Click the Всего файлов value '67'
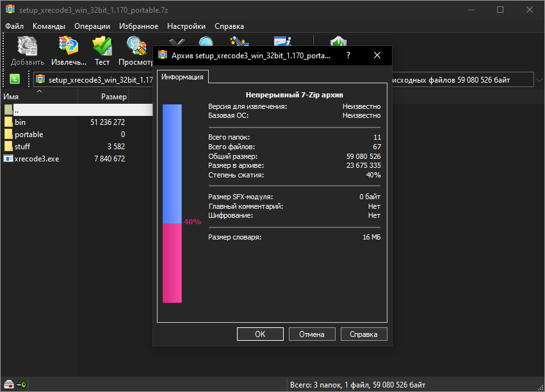This screenshot has width=545, height=392. [377, 147]
